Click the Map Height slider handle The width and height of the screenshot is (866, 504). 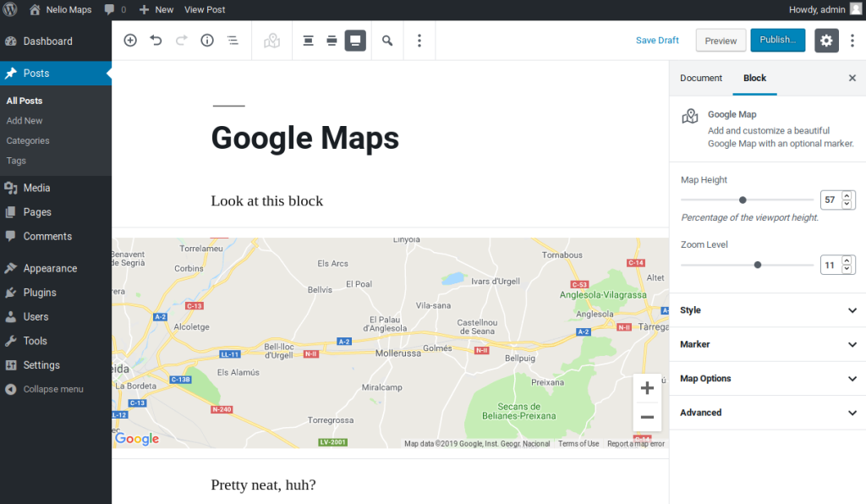[743, 200]
